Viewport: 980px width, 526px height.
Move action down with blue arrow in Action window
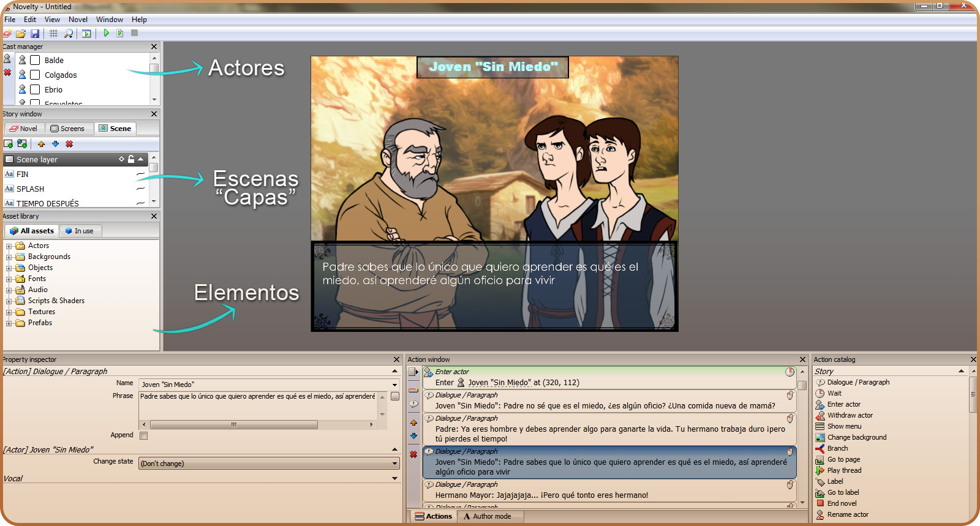coord(413,436)
